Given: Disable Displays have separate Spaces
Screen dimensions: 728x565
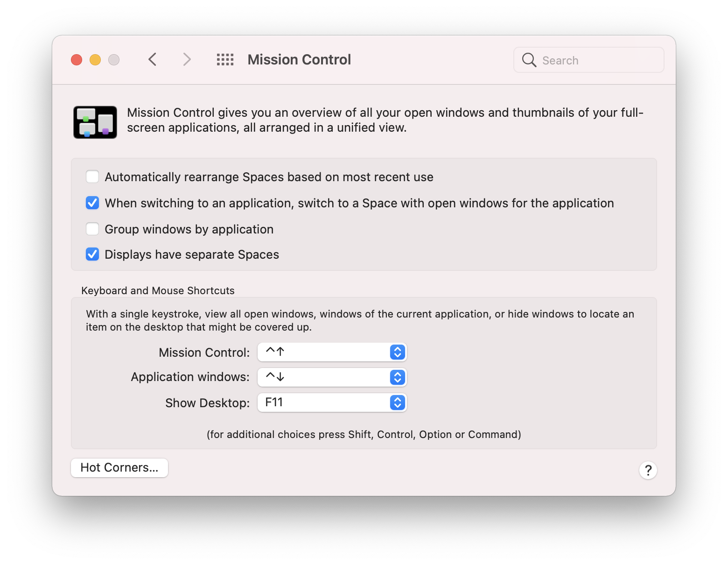Looking at the screenshot, I should point(92,254).
